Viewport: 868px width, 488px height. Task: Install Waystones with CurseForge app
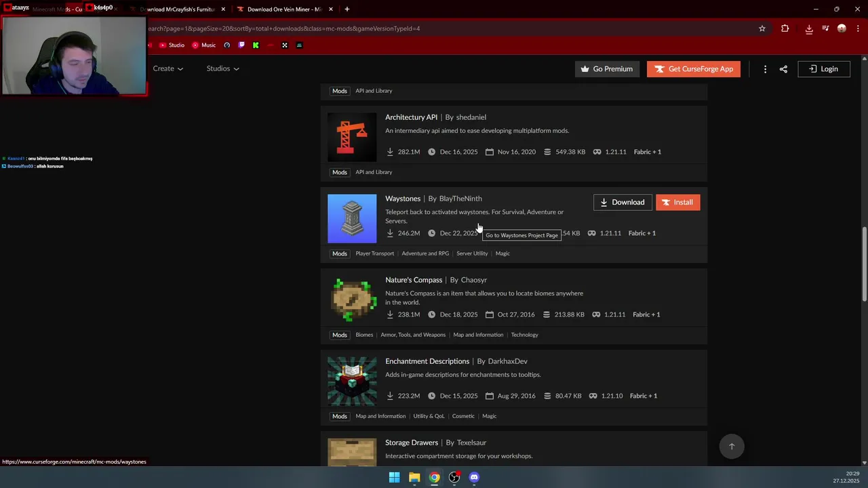coord(678,202)
